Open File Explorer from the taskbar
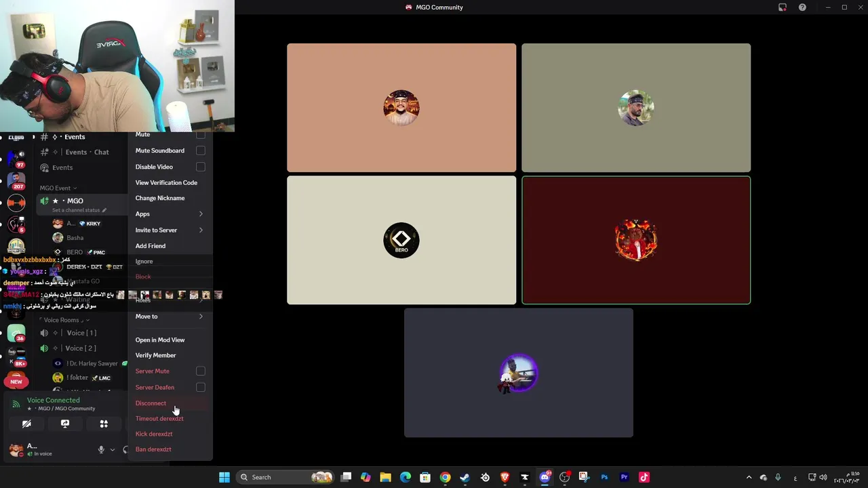 (x=385, y=477)
